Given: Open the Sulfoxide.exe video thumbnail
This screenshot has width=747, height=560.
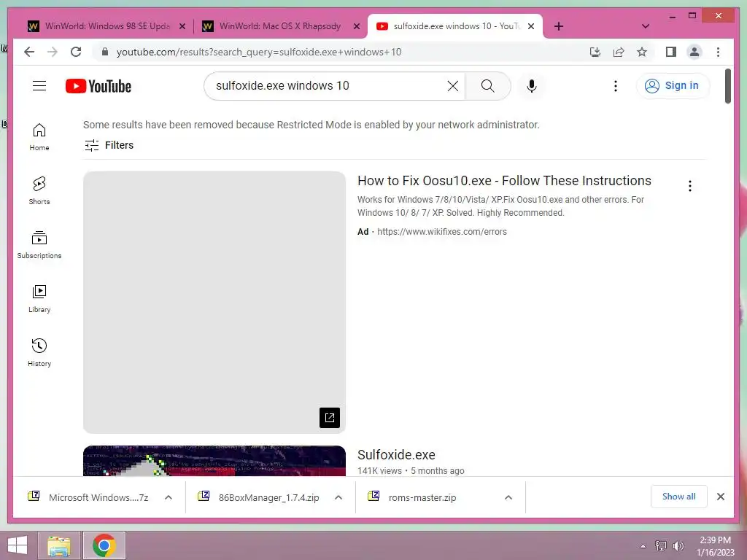Looking at the screenshot, I should coord(214,461).
